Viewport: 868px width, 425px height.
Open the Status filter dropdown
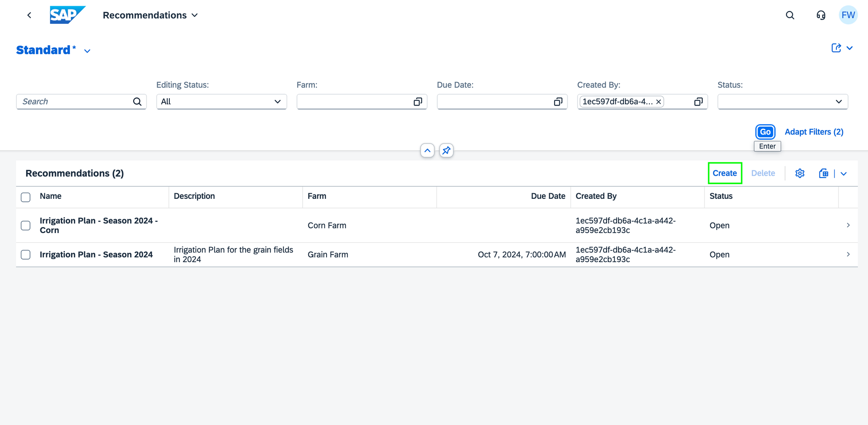(838, 102)
